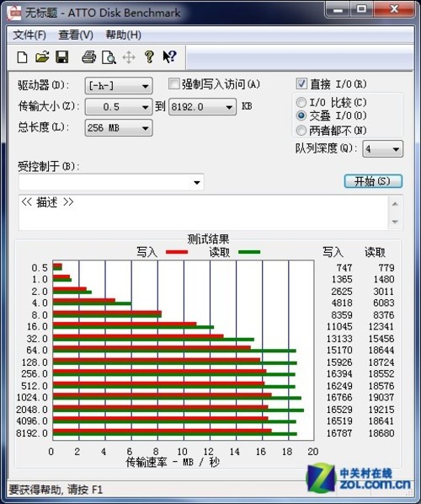421x504 pixels.
Task: Open a benchmark file with folder icon
Action: tap(42, 57)
